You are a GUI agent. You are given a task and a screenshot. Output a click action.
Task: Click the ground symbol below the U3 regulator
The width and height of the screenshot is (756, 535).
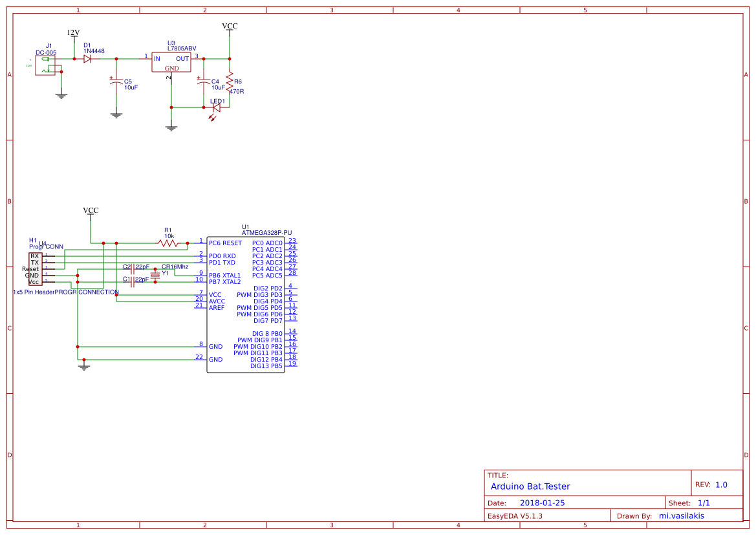171,128
